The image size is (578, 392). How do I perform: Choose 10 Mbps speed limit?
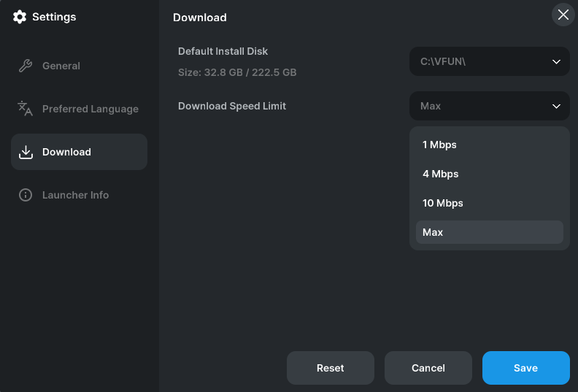coord(490,203)
